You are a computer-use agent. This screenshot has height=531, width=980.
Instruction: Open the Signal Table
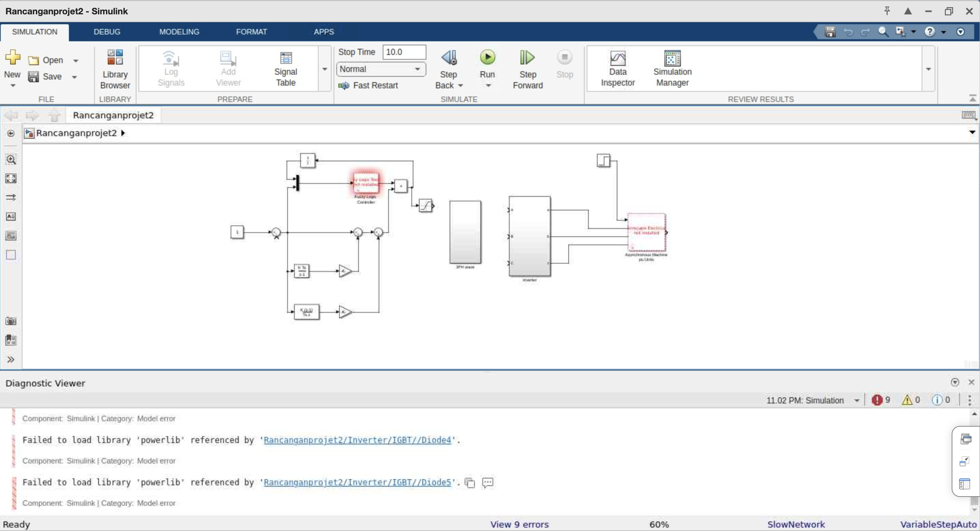[x=286, y=69]
